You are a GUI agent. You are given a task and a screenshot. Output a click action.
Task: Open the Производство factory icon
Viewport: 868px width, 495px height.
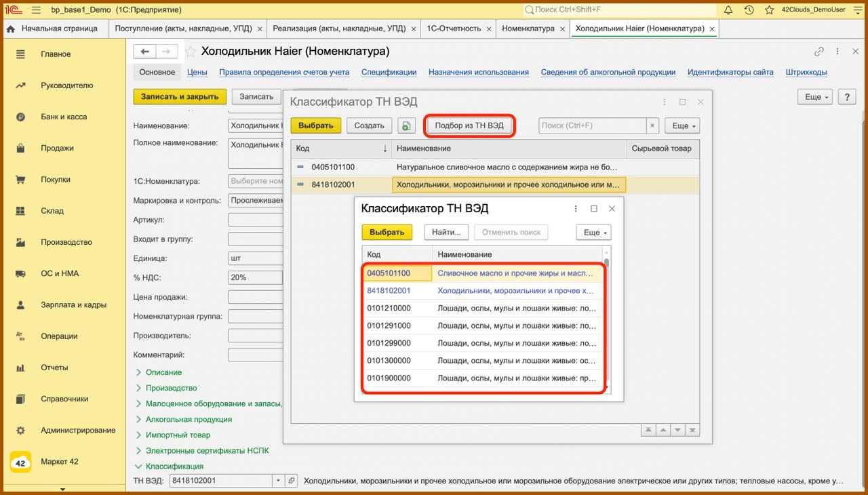click(20, 242)
